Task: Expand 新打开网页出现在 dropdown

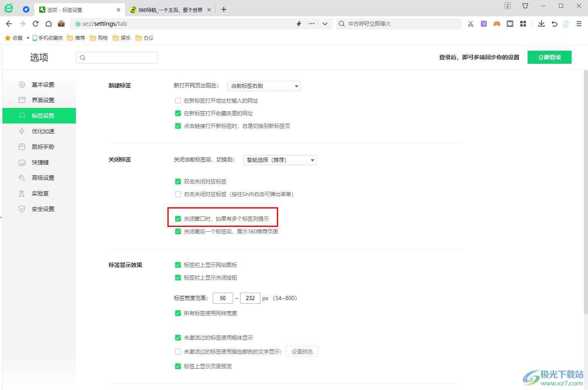Action: point(264,86)
